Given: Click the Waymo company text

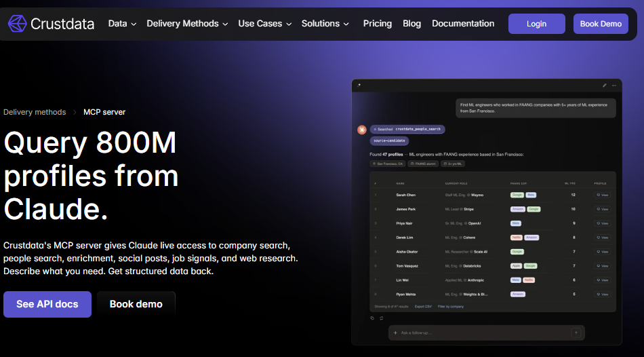Looking at the screenshot, I should [x=477, y=195].
